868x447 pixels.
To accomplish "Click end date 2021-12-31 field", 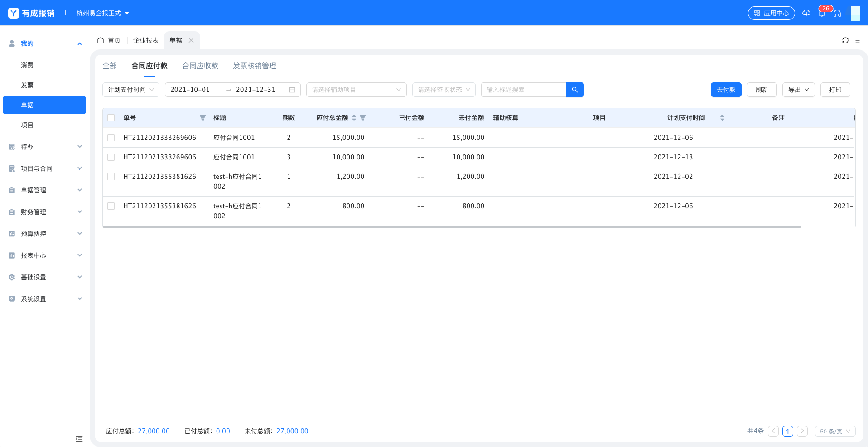I will (x=256, y=90).
